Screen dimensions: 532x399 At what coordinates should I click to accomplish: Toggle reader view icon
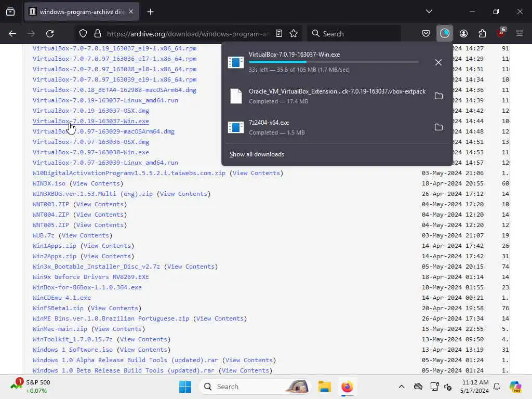click(279, 34)
